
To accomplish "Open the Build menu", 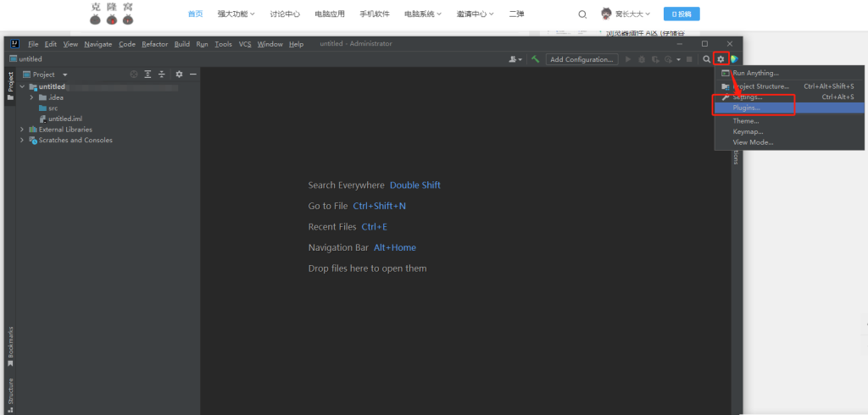I will [181, 44].
